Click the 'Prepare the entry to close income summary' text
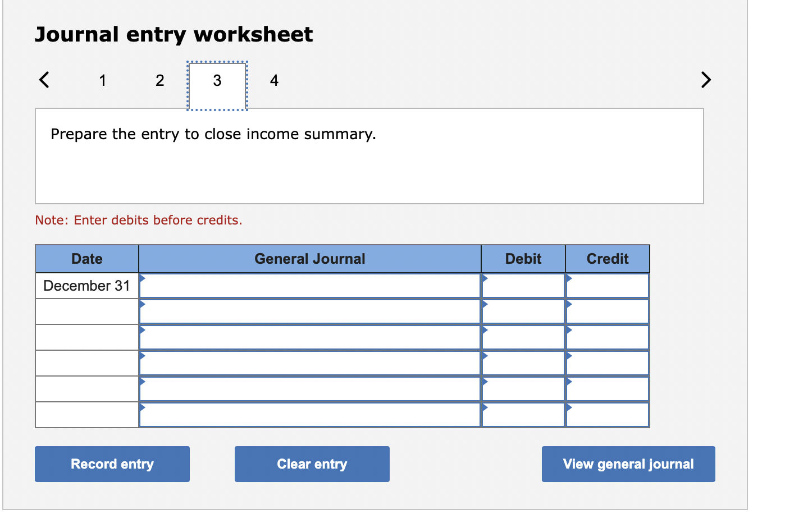Viewport: 785px width, 532px height. click(213, 134)
